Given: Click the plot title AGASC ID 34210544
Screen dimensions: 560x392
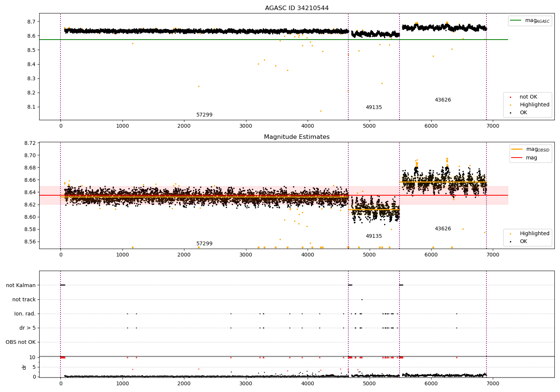Looking at the screenshot, I should point(297,8).
